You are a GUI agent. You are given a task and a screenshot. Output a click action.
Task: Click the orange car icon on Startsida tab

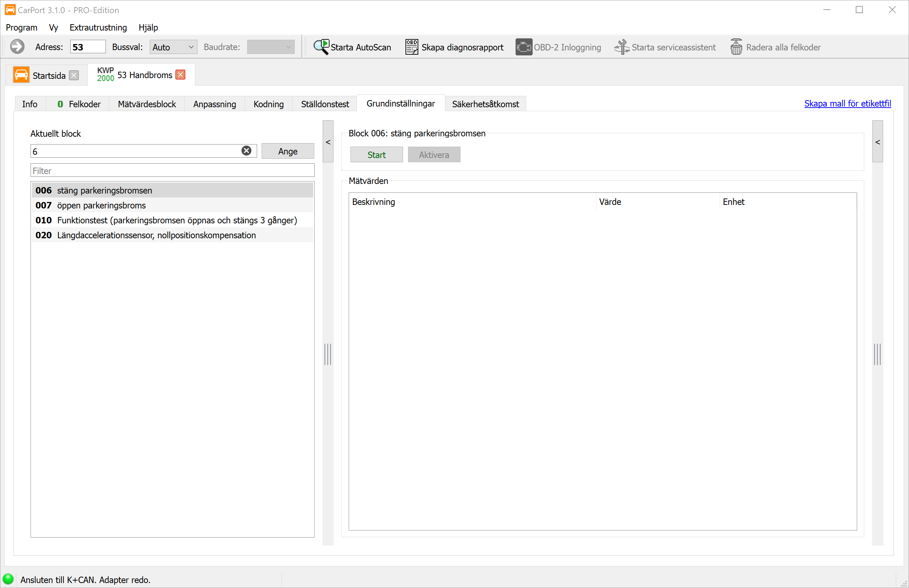(21, 75)
